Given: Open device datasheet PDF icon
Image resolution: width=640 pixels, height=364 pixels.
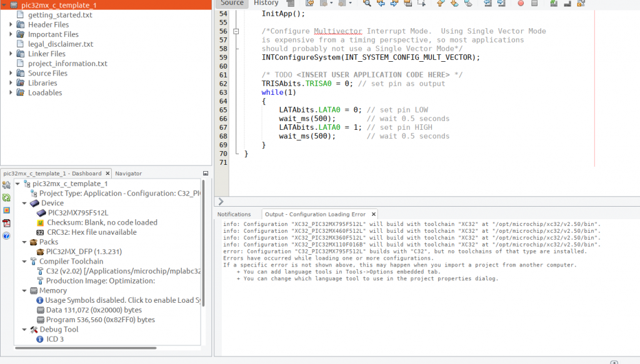Looking at the screenshot, I should point(6,223).
